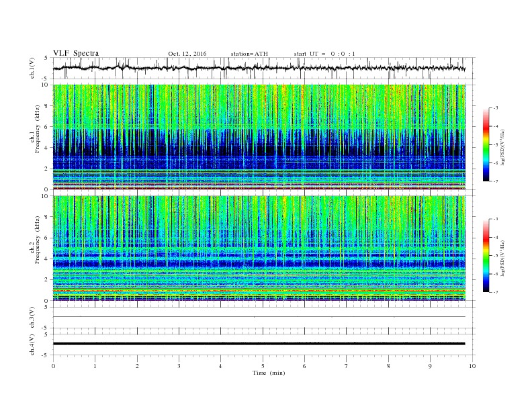This screenshot has height=411, width=532.
Task: Click the ch.1 spectrogram plot area
Action: [259, 137]
